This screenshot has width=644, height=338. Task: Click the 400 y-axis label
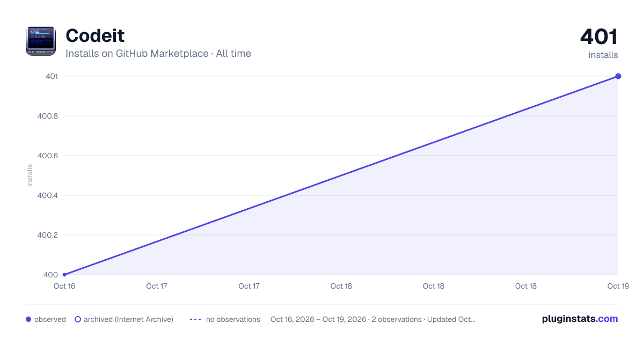click(51, 275)
